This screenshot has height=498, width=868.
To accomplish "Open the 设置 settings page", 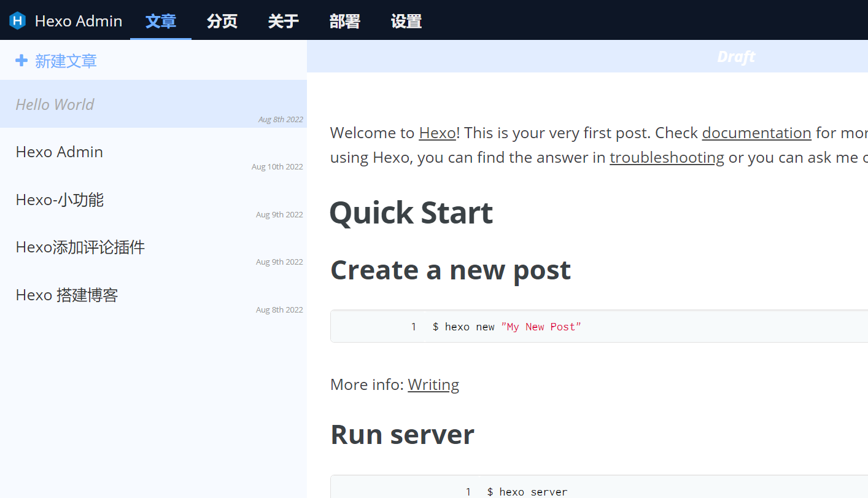I will coord(406,20).
